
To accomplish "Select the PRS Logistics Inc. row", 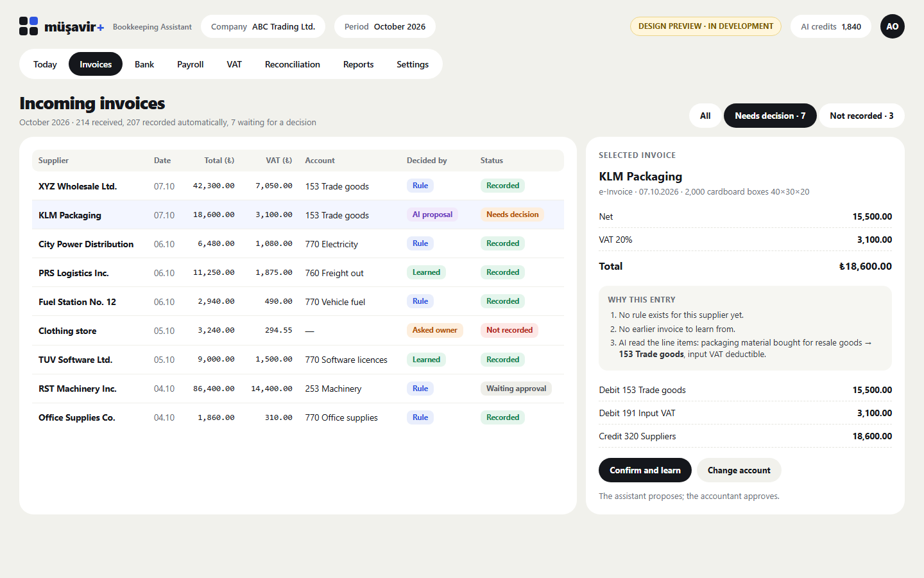I will [x=298, y=272].
